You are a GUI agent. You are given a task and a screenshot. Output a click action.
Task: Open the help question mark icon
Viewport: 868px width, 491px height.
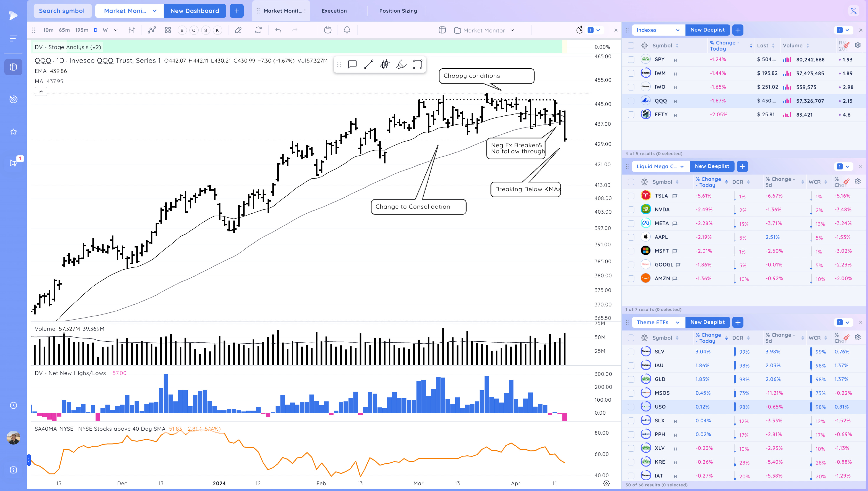(x=13, y=470)
